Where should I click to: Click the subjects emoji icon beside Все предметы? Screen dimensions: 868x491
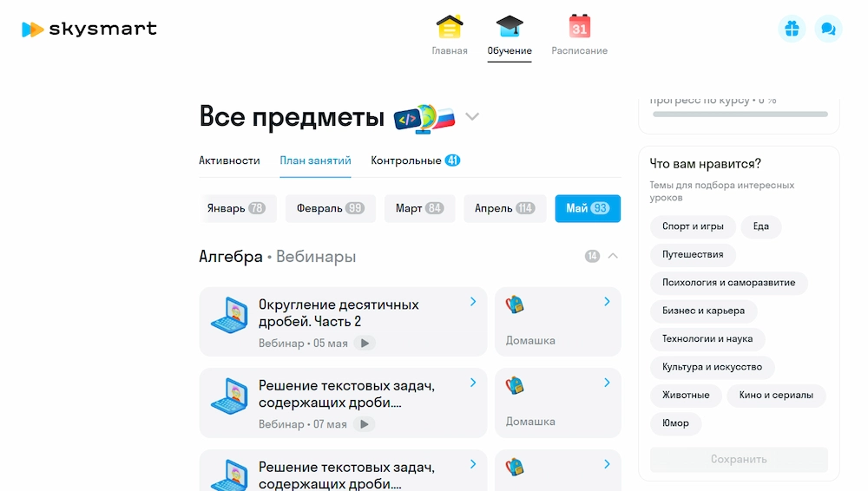pos(424,118)
